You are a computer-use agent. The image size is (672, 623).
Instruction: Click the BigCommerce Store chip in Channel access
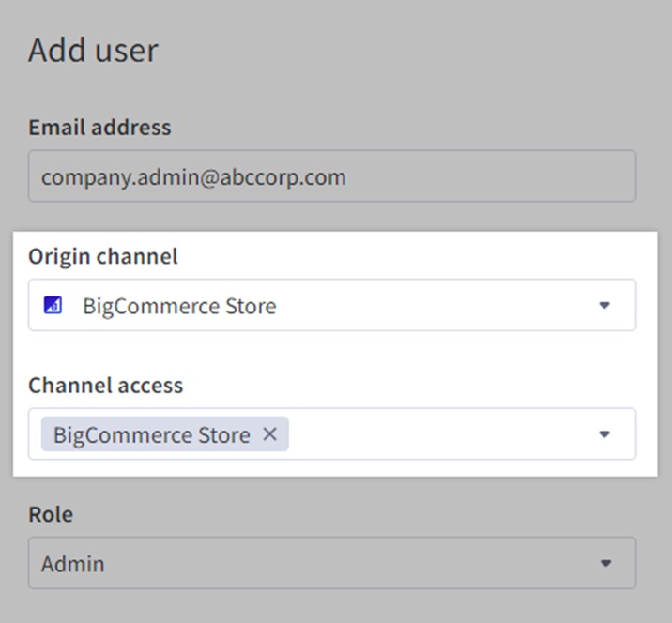pyautogui.click(x=165, y=434)
